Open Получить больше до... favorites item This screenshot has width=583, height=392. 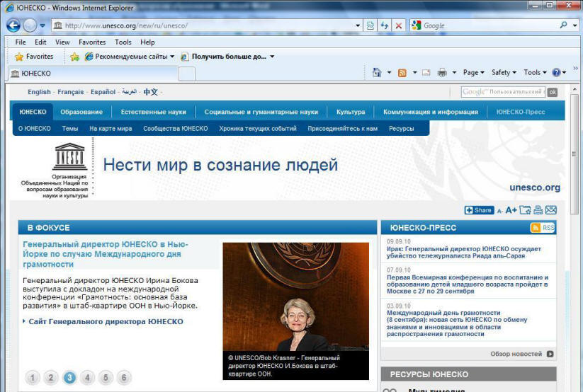[227, 57]
